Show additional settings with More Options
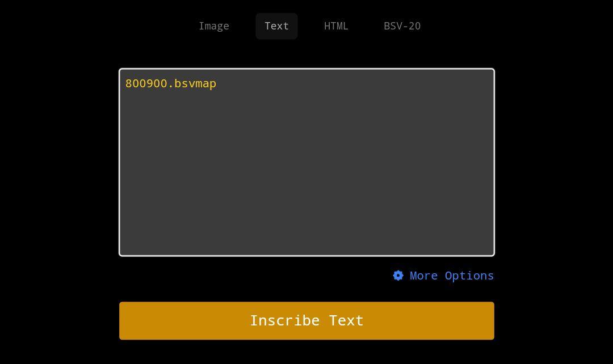The width and height of the screenshot is (613, 364). coord(451,276)
